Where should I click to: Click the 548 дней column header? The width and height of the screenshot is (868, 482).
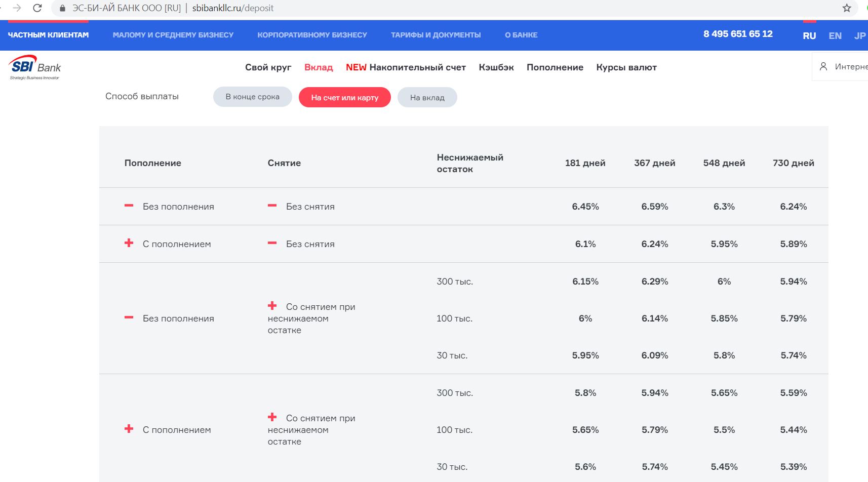click(724, 163)
